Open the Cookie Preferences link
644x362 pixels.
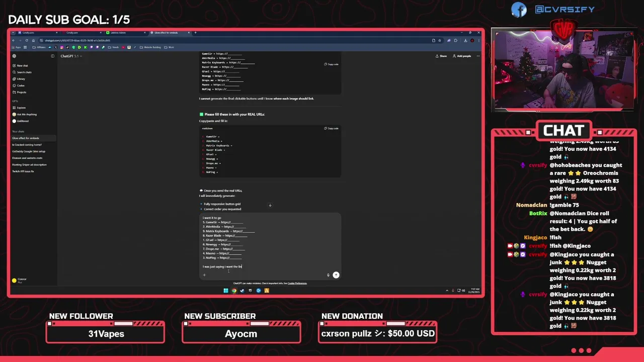point(297,283)
